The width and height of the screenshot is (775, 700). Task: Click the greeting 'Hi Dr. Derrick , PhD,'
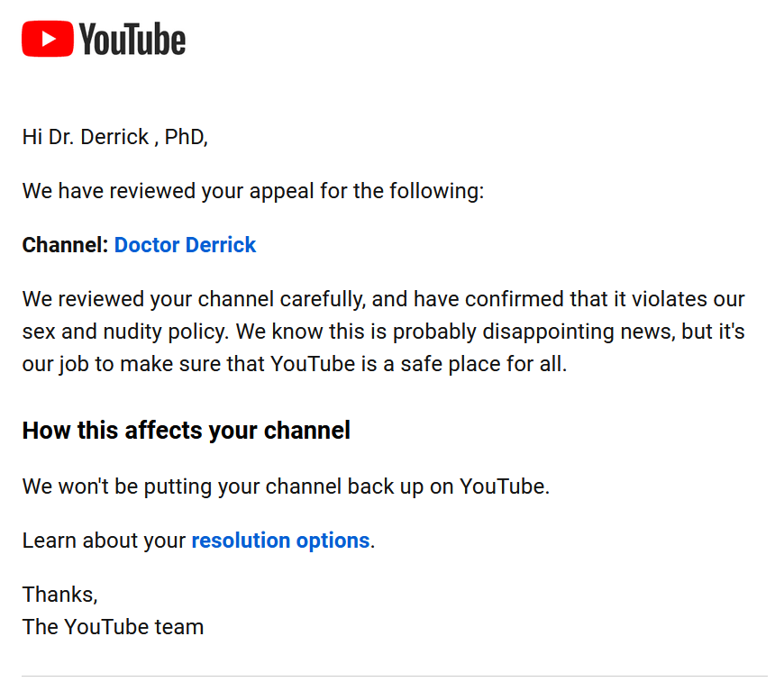point(115,137)
